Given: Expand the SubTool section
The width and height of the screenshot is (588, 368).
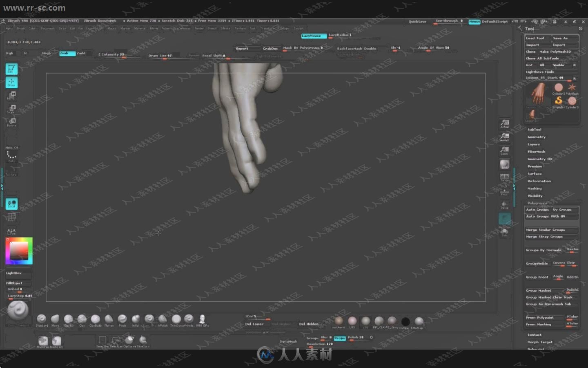Looking at the screenshot, I should point(535,130).
